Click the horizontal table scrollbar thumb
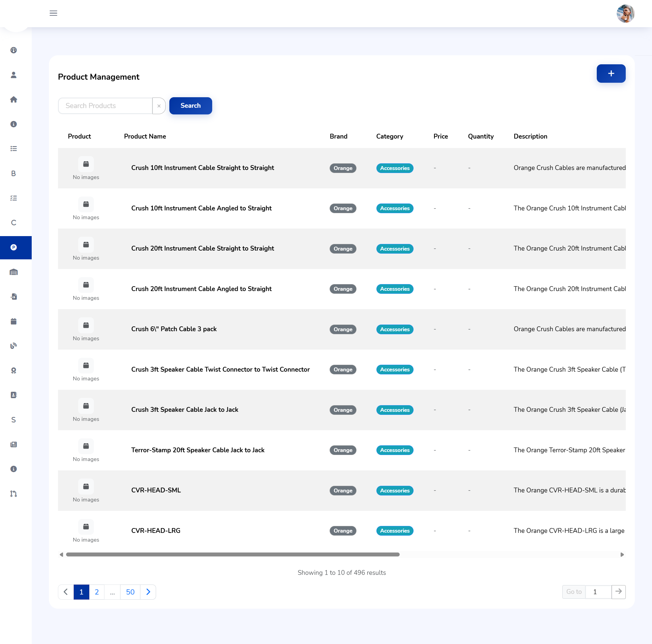Screen dimensions: 652x644 pyautogui.click(x=233, y=555)
